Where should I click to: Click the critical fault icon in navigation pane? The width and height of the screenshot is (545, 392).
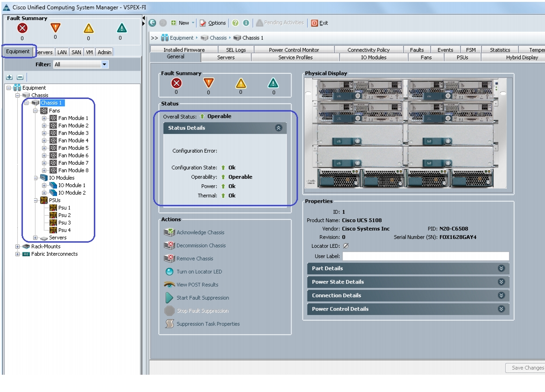22,28
